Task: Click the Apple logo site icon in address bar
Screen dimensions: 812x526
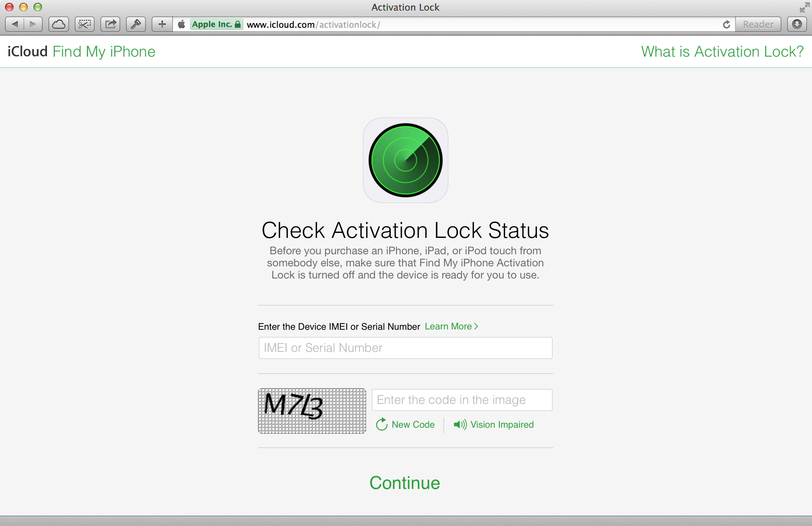Action: [x=181, y=24]
